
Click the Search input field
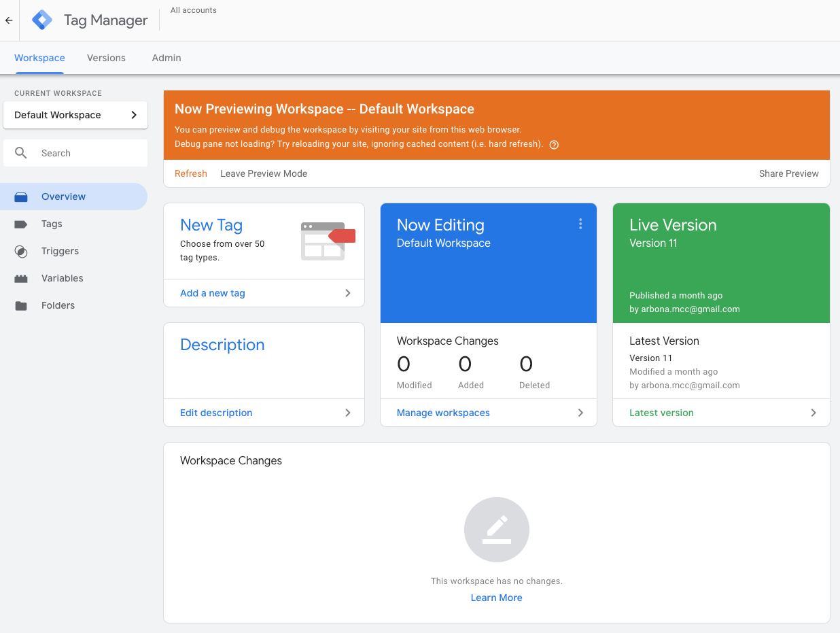(x=88, y=153)
